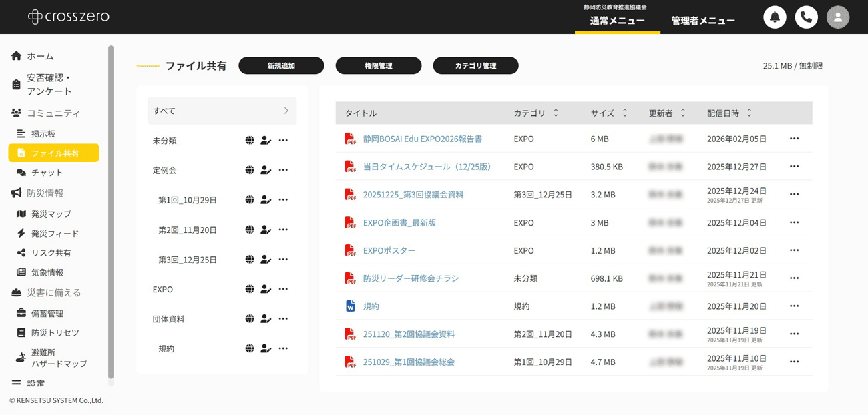Expand the すべて category chevron
868x415 pixels.
point(286,111)
